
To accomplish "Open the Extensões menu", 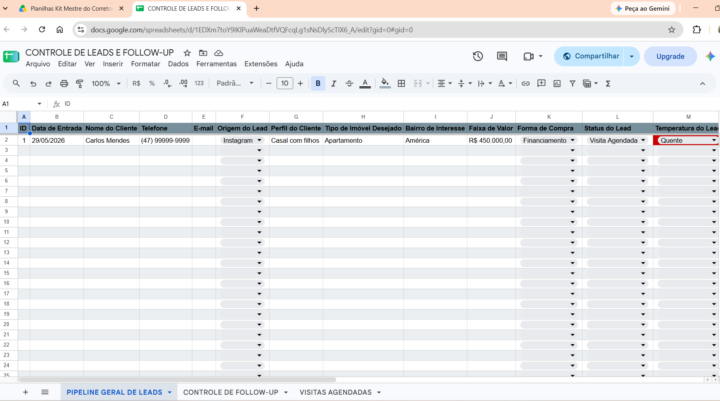I will click(x=260, y=64).
